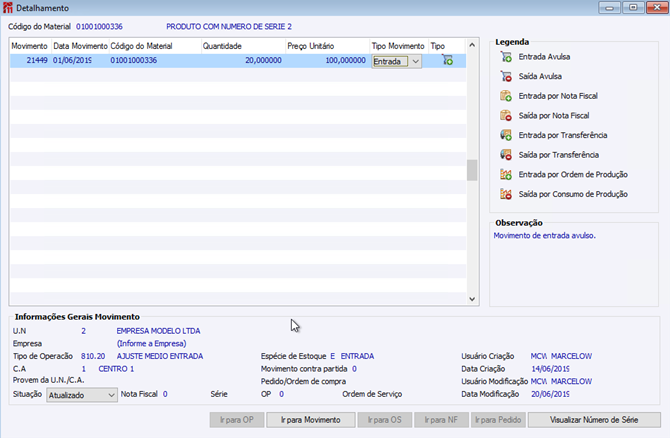Click the Preço Unitário column header
Screen dimensions: 670x438
327,46
